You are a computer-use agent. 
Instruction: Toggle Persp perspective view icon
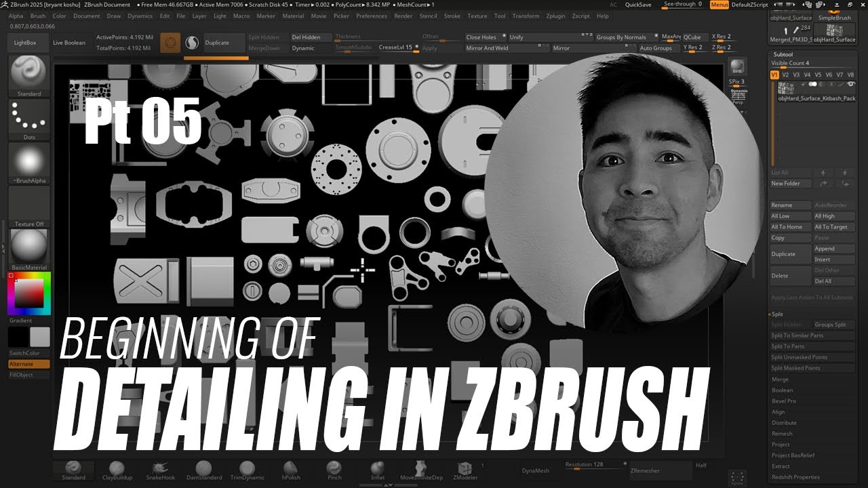(x=738, y=97)
